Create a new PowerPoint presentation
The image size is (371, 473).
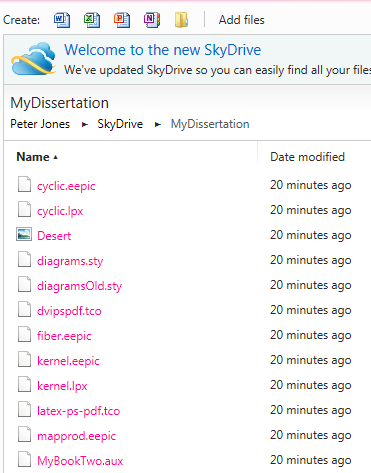point(122,20)
